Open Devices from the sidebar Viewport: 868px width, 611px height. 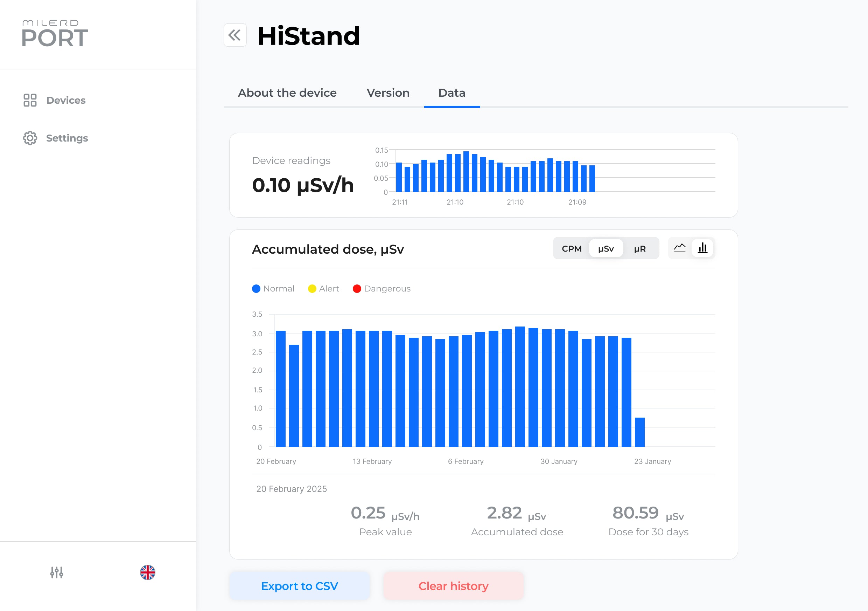55,100
